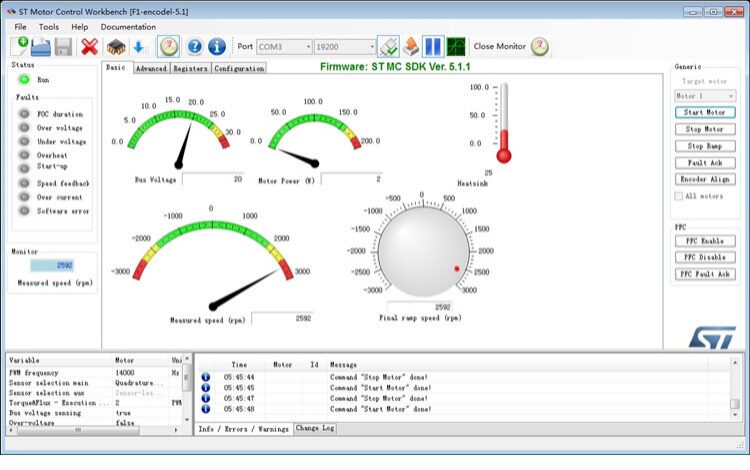Open the COM3 port dropdown
Viewport: 750px width, 470px height.
click(284, 47)
